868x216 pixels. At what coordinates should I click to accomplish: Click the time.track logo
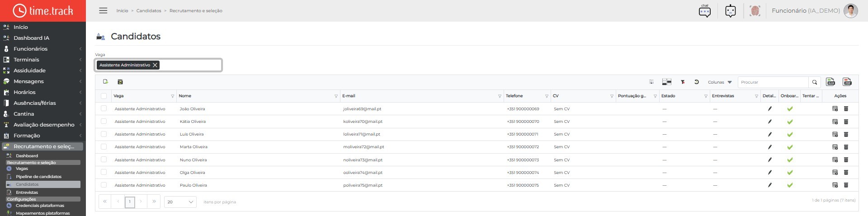[x=43, y=11]
